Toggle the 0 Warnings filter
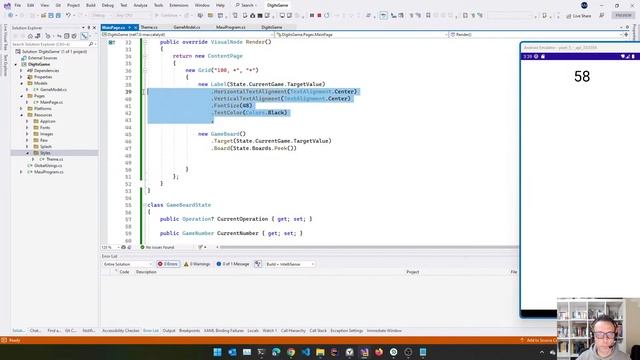This screenshot has height=360, width=640. 197,264
